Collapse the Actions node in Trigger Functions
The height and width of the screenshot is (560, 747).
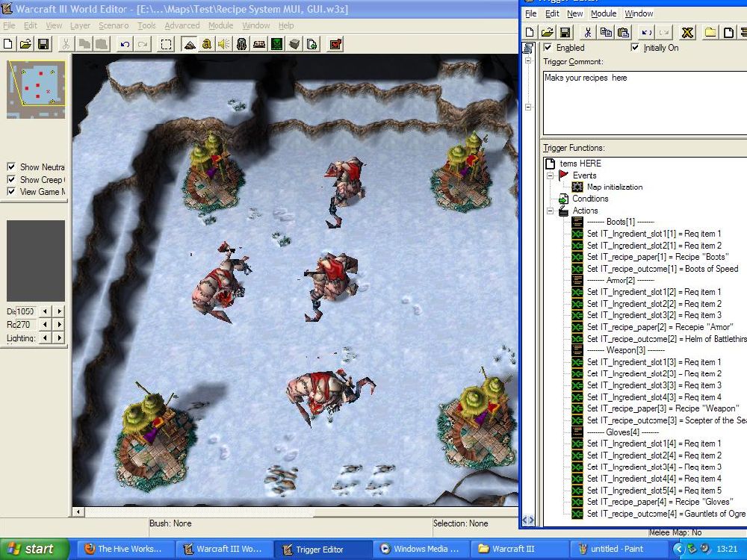(551, 211)
